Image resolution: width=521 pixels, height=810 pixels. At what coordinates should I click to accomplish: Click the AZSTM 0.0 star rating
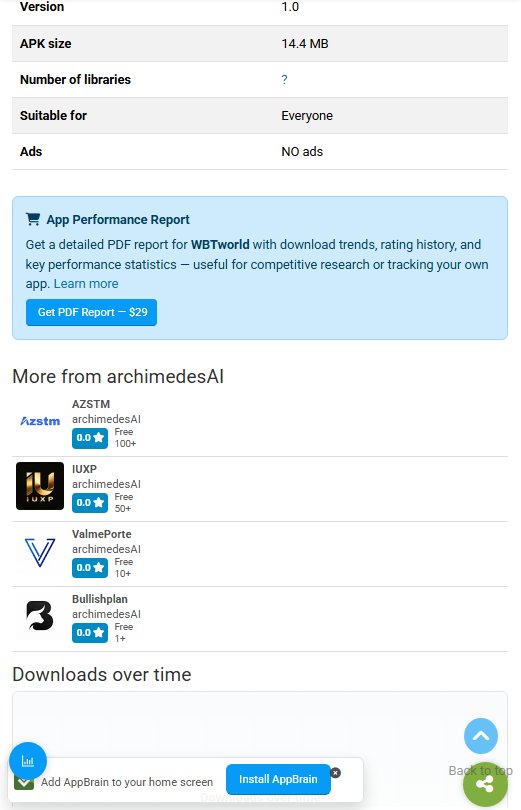[90, 438]
